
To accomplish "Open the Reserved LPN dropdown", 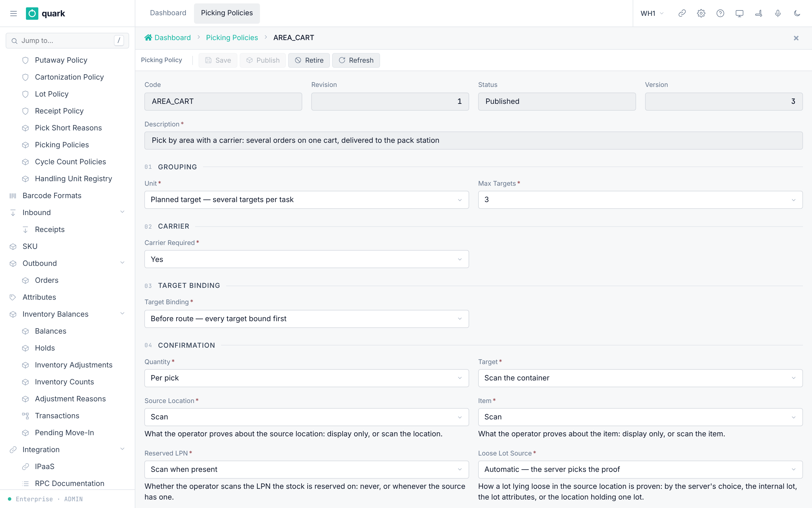I will pyautogui.click(x=306, y=469).
